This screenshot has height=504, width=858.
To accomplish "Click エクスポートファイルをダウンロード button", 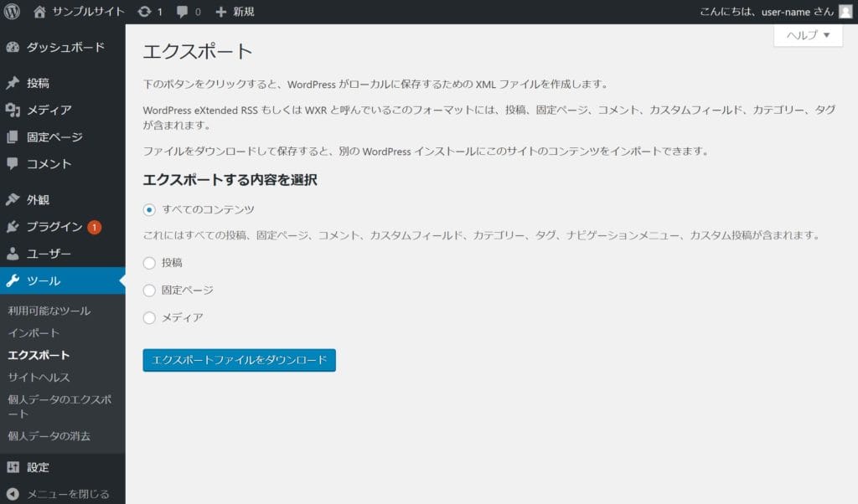I will click(239, 360).
